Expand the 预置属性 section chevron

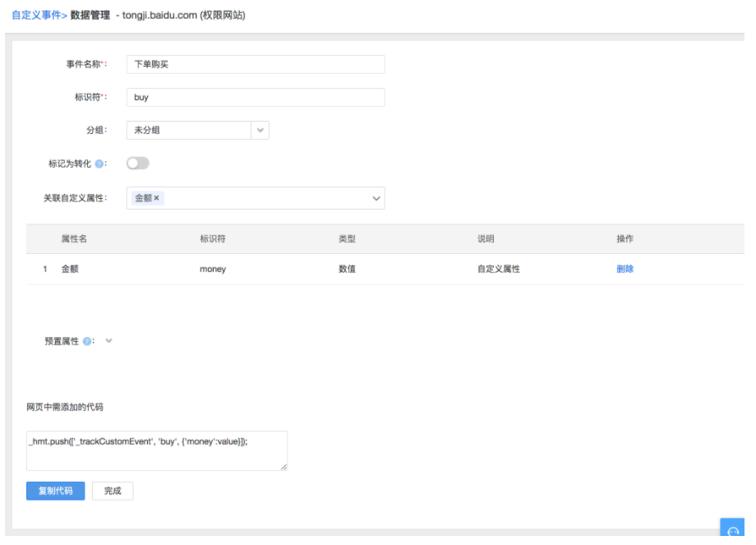(x=108, y=340)
